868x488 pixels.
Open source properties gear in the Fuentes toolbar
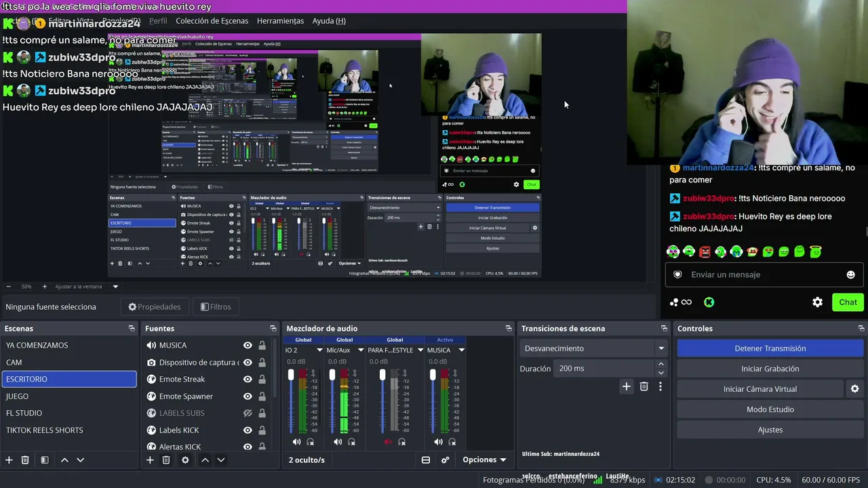coord(185,460)
